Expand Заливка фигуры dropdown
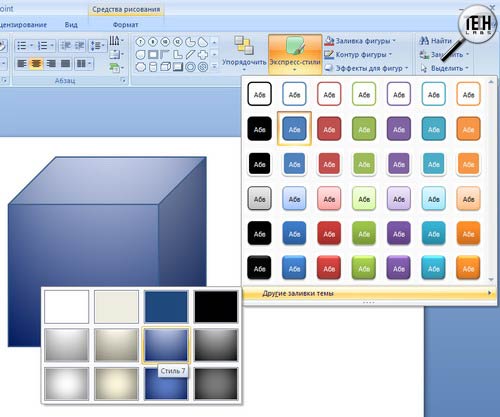Image resolution: width=500 pixels, height=417 pixels. [x=360, y=41]
